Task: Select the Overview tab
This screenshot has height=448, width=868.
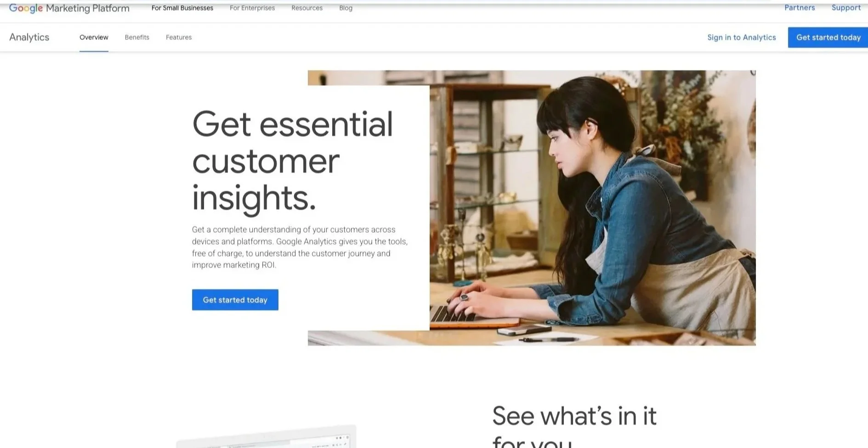Action: click(94, 38)
